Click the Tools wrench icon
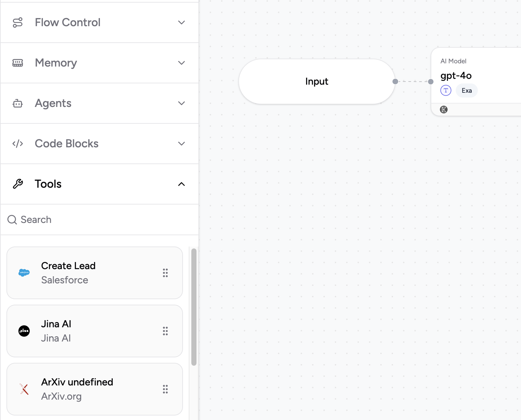521x420 pixels. (x=18, y=184)
